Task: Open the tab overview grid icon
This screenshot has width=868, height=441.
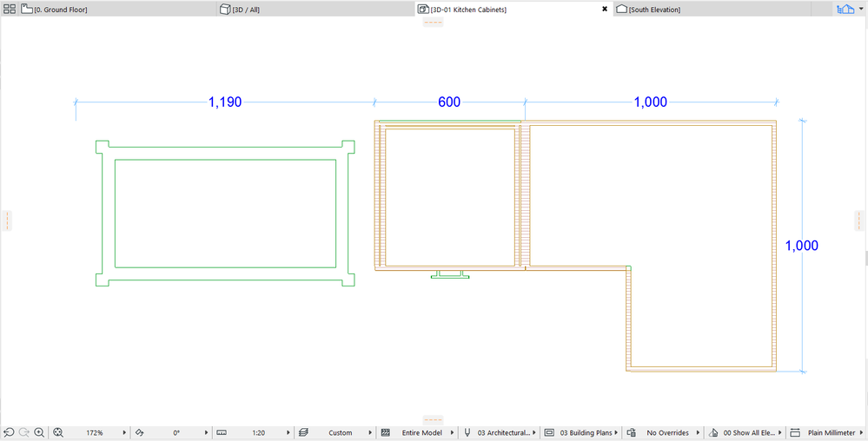Action: pos(10,9)
